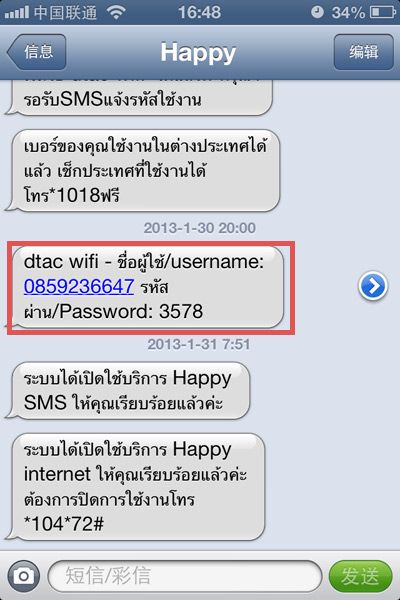This screenshot has height=600, width=400.
Task: Open phone number link 0859236647
Action: pos(79,286)
